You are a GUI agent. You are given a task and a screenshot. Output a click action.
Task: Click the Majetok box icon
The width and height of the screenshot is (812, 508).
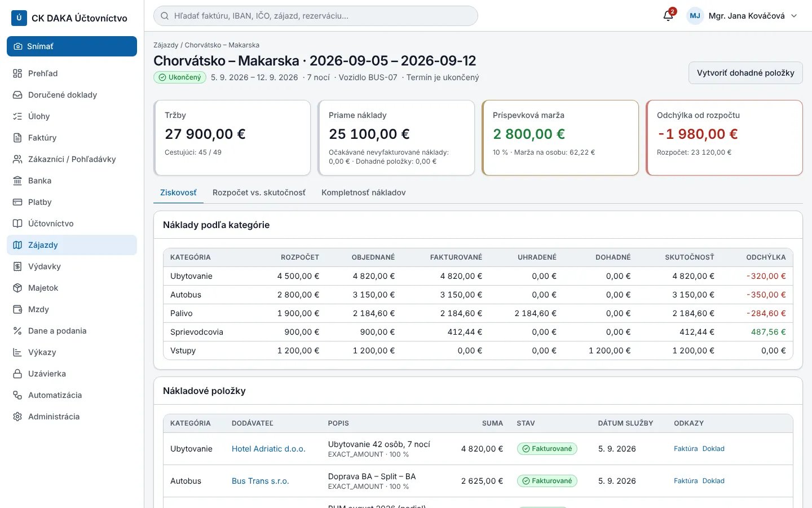[17, 288]
